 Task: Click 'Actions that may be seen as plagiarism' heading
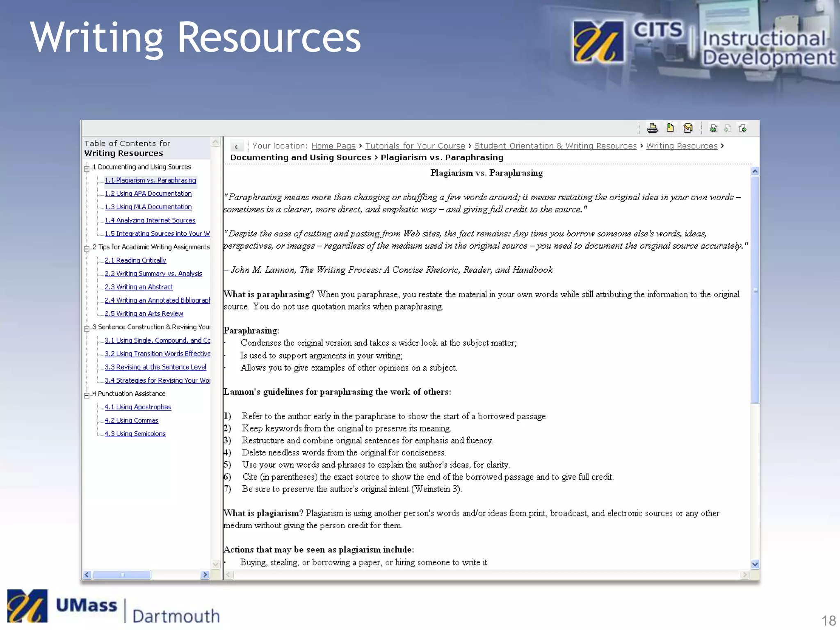point(318,550)
